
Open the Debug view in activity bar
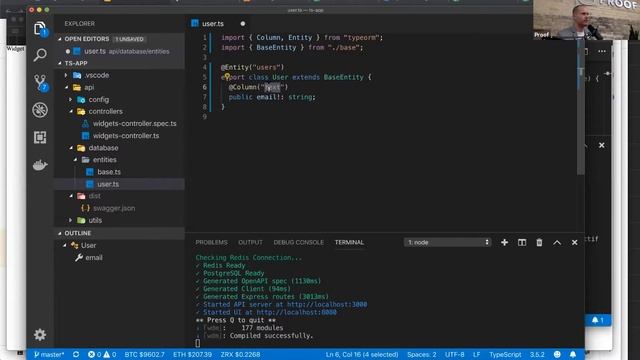coord(40,110)
